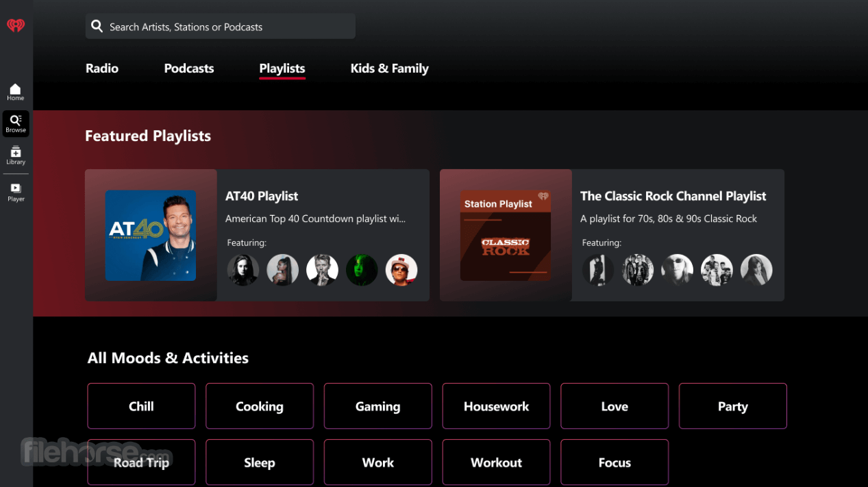The height and width of the screenshot is (487, 868).
Task: Select the hat-wearing artist avatar in AT40 card
Action: (x=401, y=270)
